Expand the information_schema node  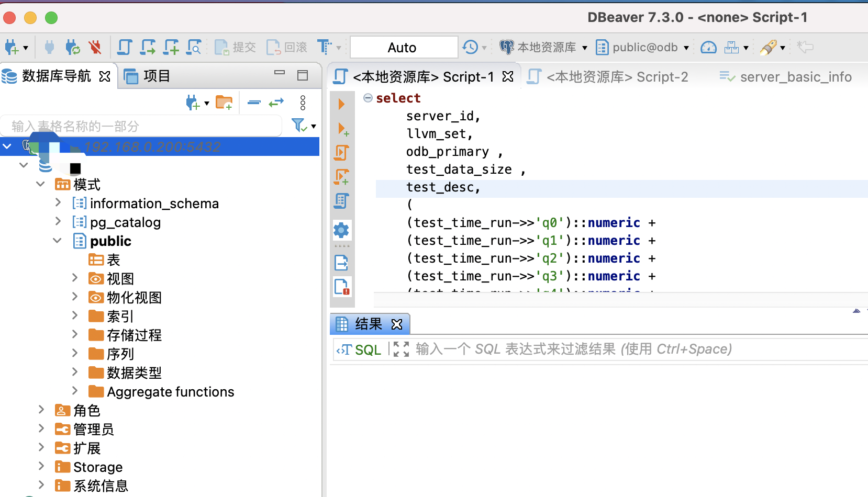coord(58,203)
